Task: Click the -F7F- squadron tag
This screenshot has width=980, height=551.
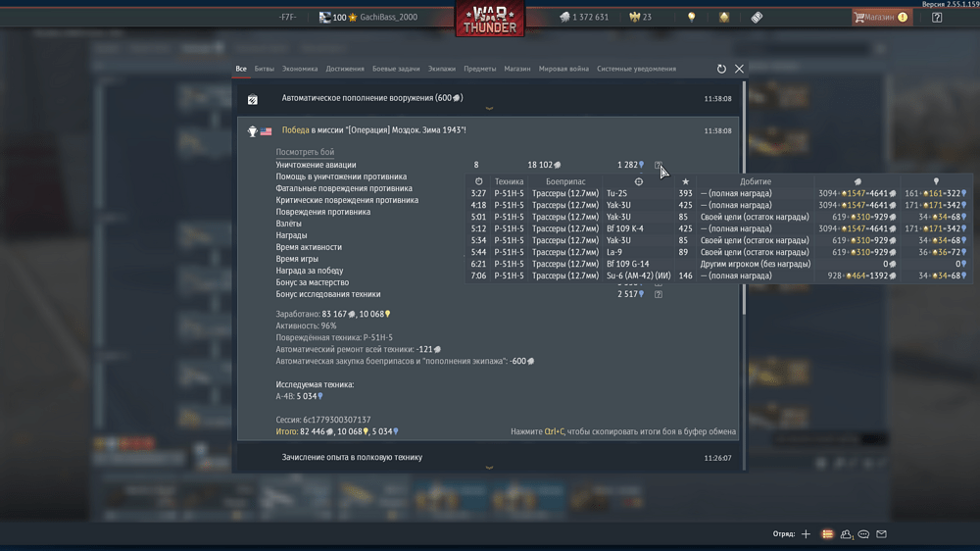Action: coord(287,18)
